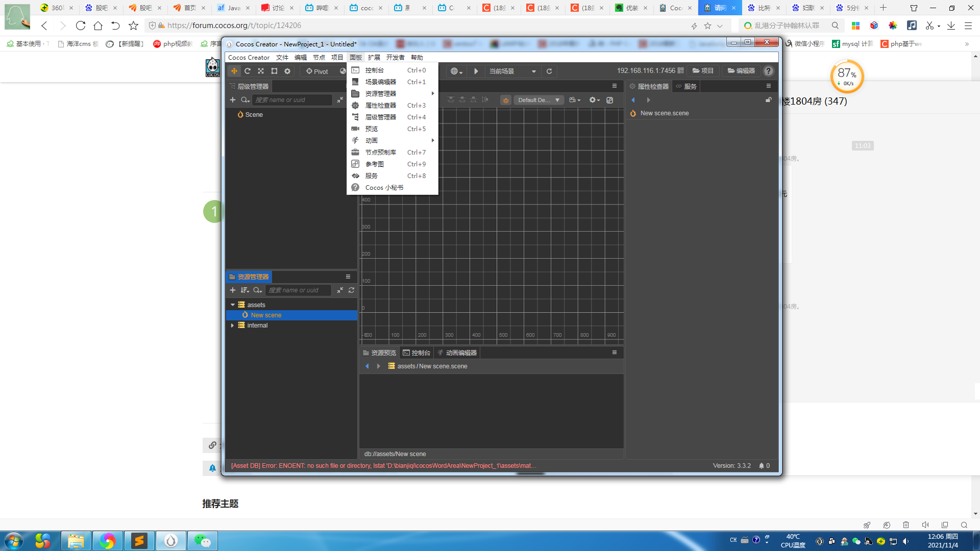Viewport: 980px width, 551px height.
Task: Select the move transform tool
Action: [234, 71]
